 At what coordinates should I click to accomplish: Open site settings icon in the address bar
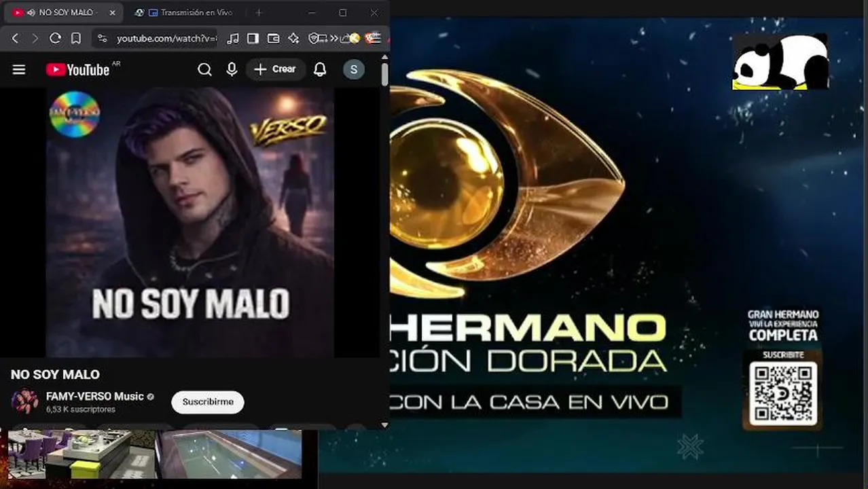(x=102, y=39)
